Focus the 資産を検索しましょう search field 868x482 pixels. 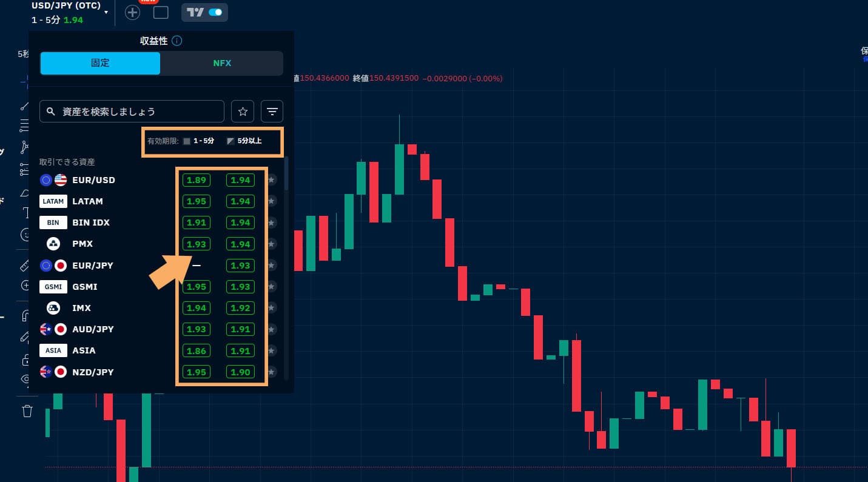(x=132, y=112)
